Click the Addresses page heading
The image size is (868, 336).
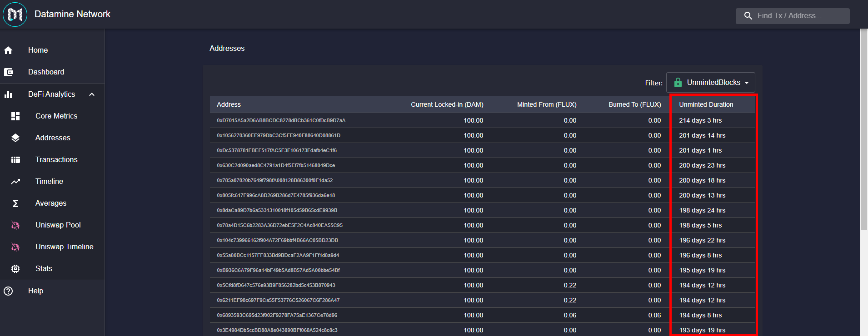[x=227, y=48]
